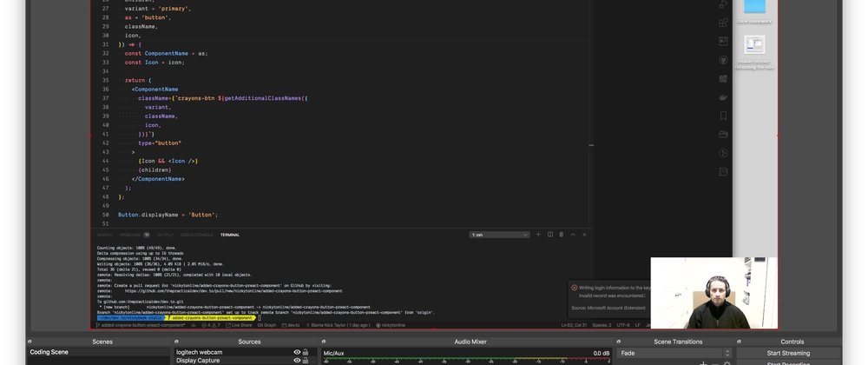Viewport: 868px width, 365px height.
Task: Hide the logitech webcam source
Action: click(x=297, y=353)
